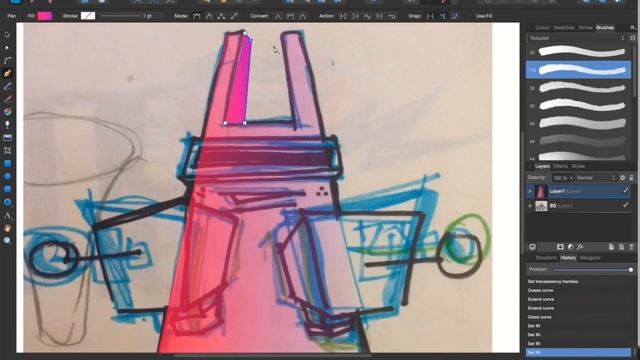Click Smooth Curve action icon
Viewport: 640px width, 360px height.
[x=367, y=16]
